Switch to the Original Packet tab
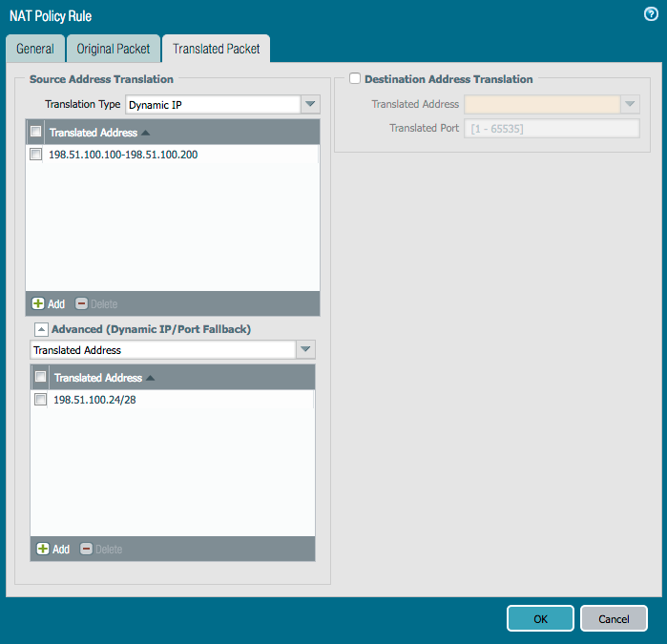667x644 pixels. tap(114, 49)
